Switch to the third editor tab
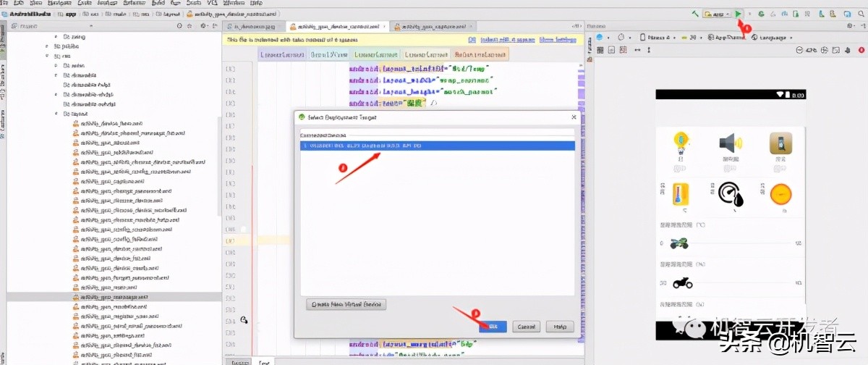The image size is (868, 365). coord(433,26)
